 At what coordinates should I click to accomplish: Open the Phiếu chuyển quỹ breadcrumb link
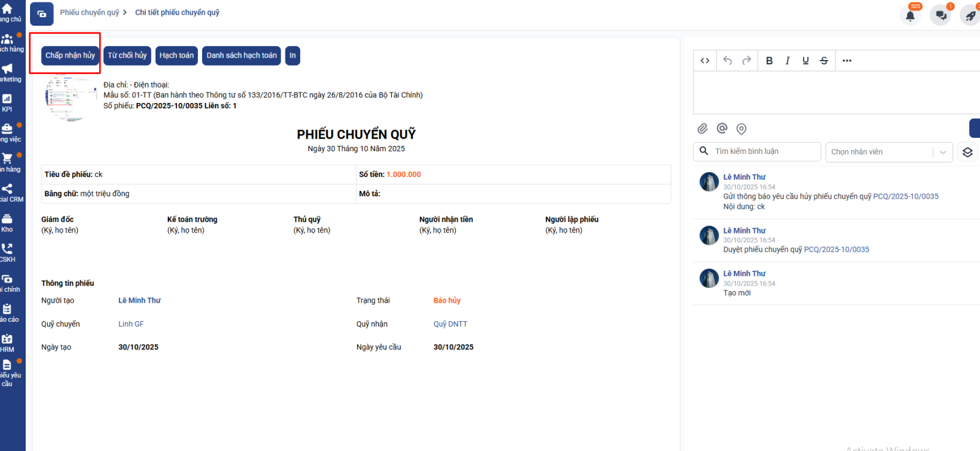[89, 12]
